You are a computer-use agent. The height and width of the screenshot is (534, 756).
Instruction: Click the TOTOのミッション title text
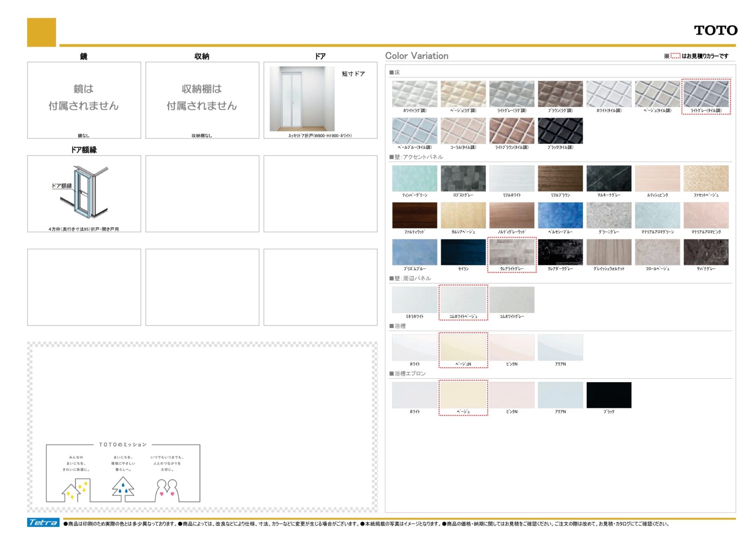(x=122, y=445)
